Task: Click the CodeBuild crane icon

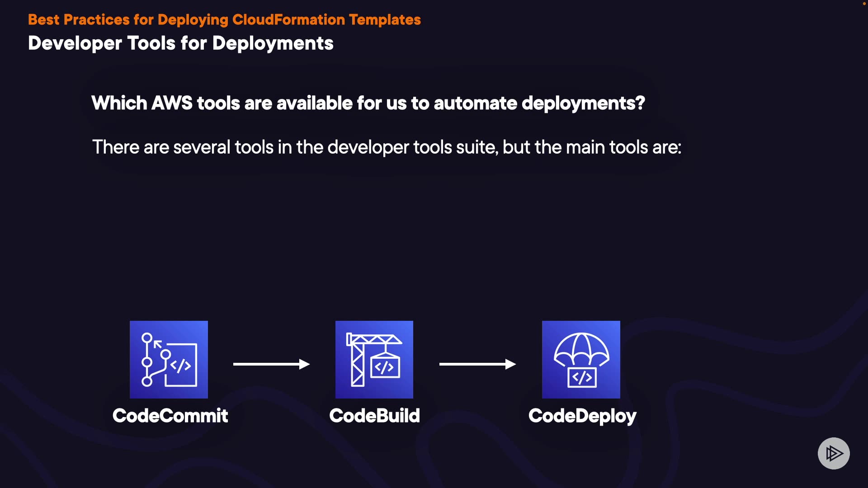Action: coord(374,360)
